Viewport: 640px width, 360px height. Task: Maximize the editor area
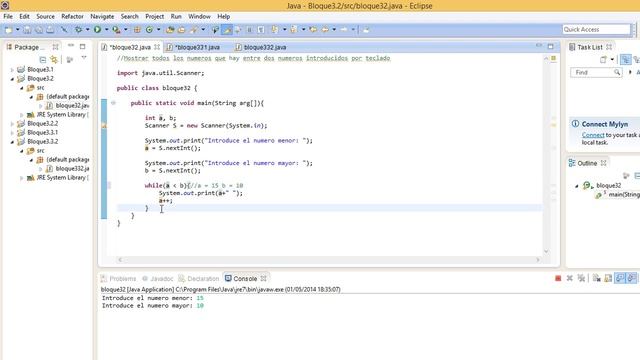(551, 47)
